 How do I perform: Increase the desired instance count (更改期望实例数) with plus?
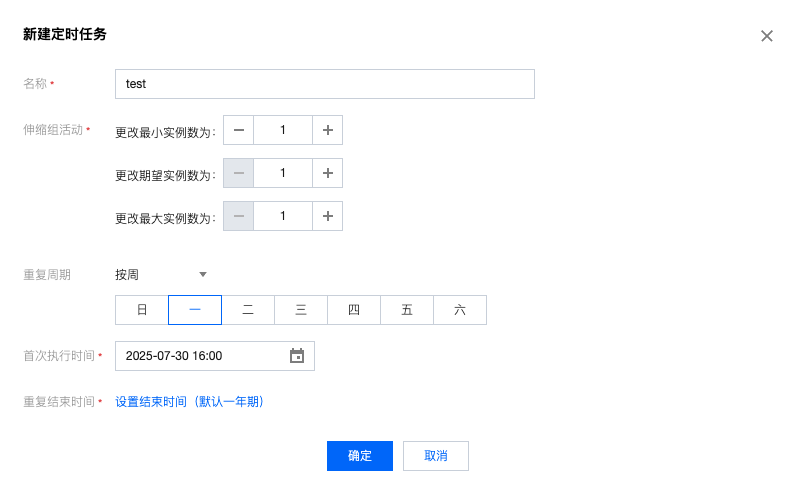point(328,173)
